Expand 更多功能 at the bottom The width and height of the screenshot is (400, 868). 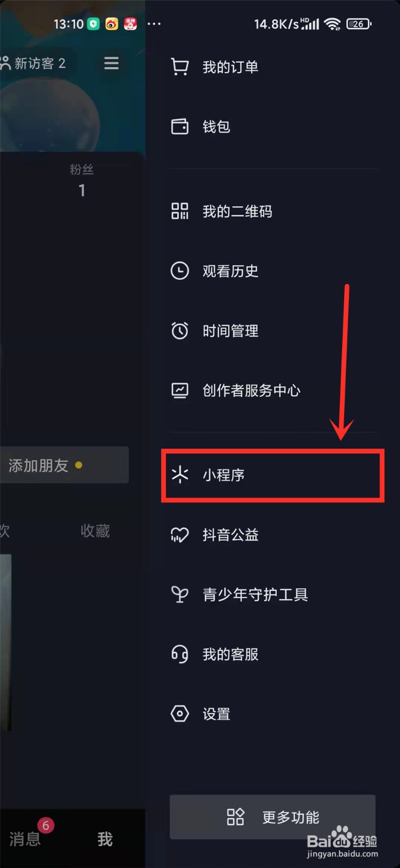coord(273,817)
